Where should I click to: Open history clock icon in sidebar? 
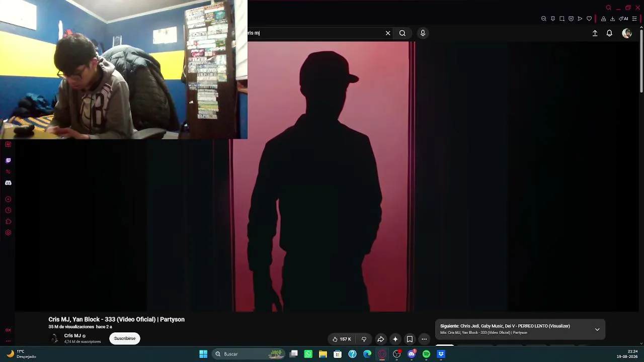[x=8, y=211]
